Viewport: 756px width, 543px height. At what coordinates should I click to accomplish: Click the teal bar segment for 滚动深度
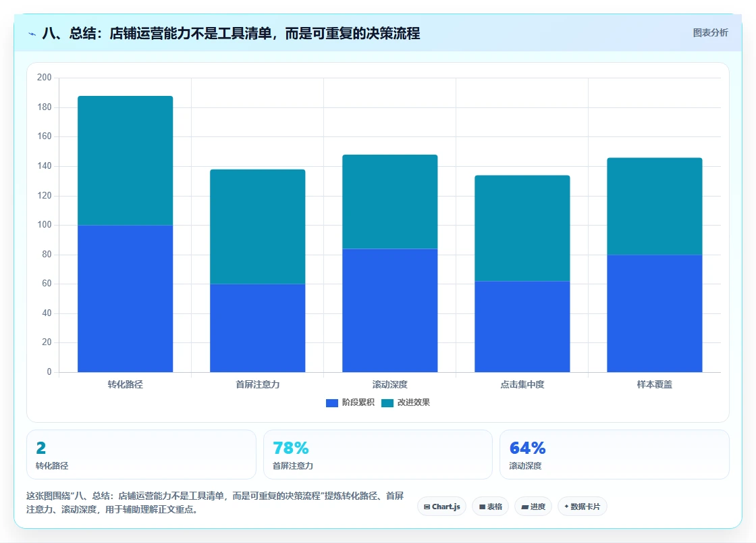[390, 201]
